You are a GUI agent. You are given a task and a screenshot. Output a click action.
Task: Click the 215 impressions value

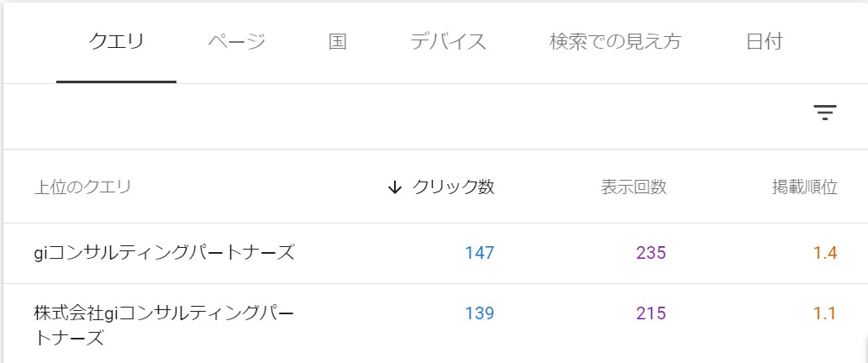651,313
